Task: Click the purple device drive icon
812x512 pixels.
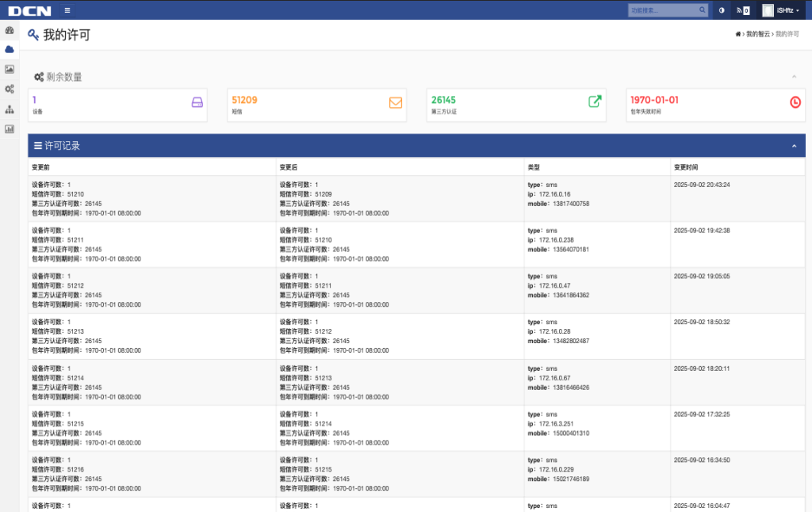Action: point(197,102)
